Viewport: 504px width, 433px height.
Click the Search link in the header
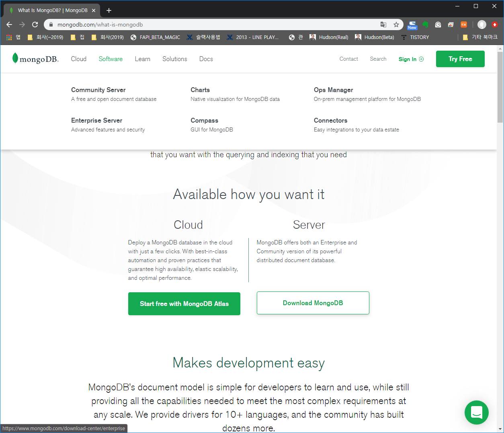pyautogui.click(x=378, y=59)
